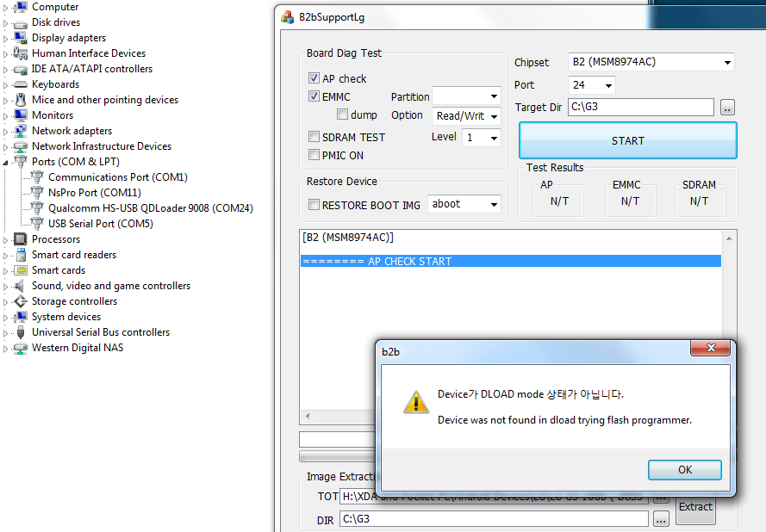Select NsPro Port (COM11) in tree
The image size is (766, 532).
pos(94,193)
